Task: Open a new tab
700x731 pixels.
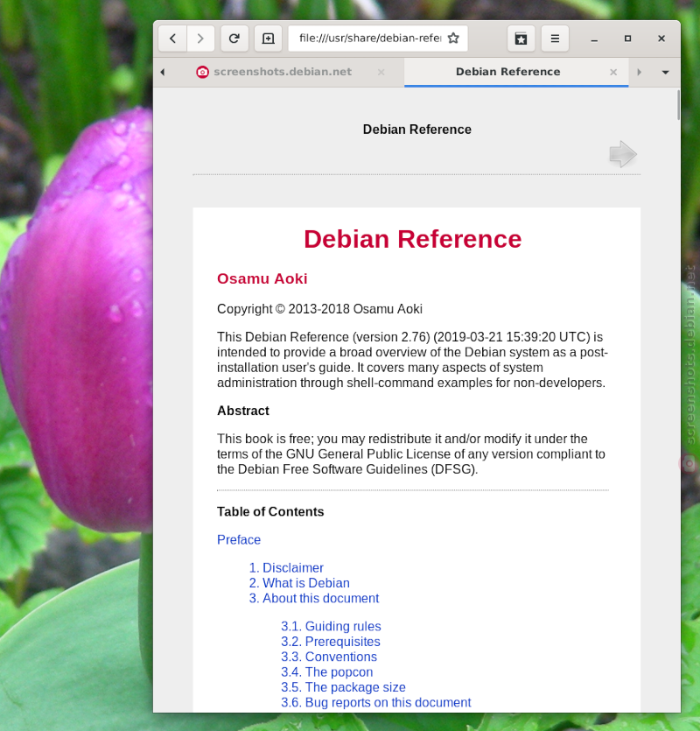Action: pos(268,39)
